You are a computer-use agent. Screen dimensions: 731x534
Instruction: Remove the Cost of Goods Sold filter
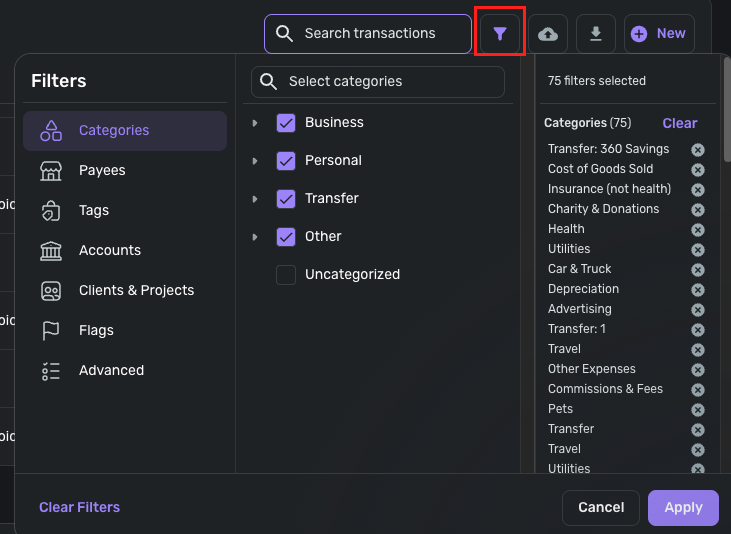pyautogui.click(x=698, y=170)
